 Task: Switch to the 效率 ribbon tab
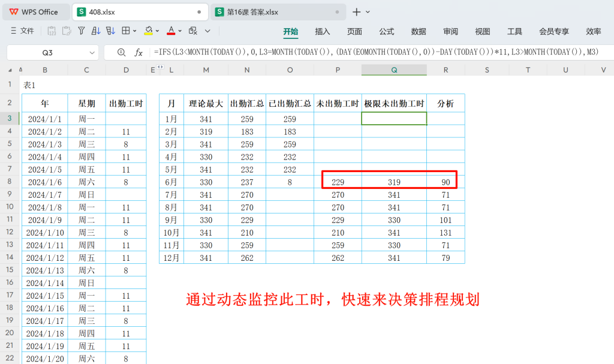coord(593,31)
